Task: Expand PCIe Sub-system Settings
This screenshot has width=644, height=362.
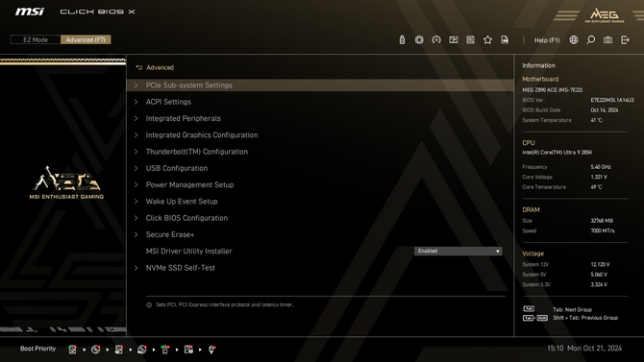Action: tap(320, 85)
